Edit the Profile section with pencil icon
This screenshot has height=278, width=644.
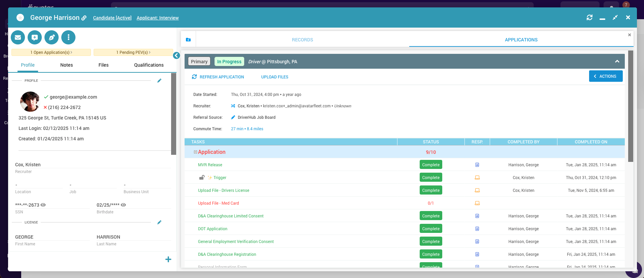pos(159,81)
